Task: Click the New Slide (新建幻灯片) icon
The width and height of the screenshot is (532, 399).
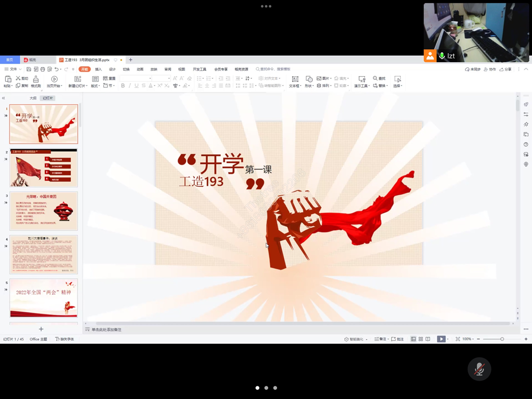Action: (78, 79)
